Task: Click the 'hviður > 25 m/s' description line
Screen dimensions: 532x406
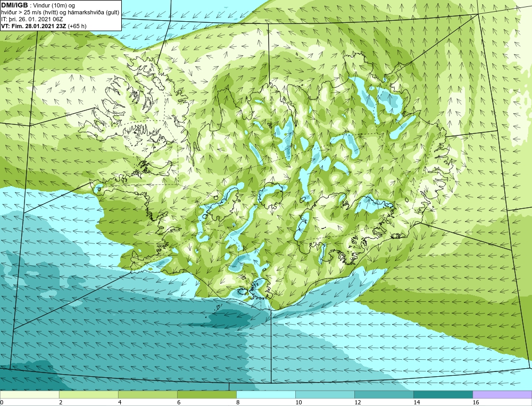Action: coord(60,12)
